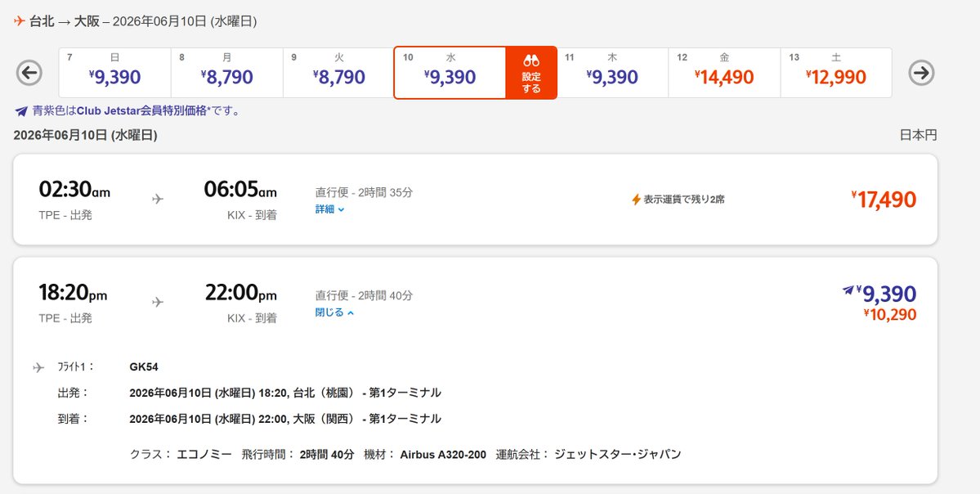Click the 06:05am arrival time
Image resolution: width=980 pixels, height=494 pixels.
coord(240,189)
